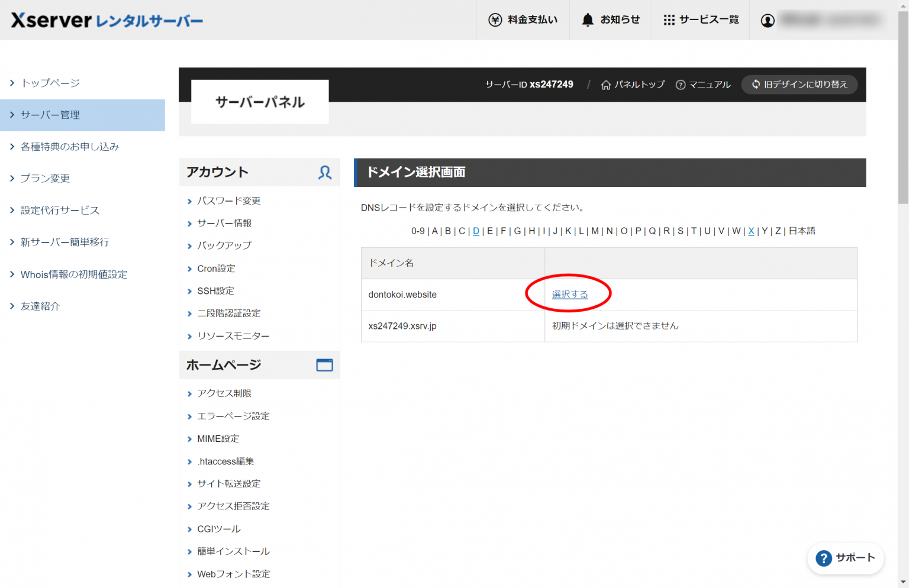Image resolution: width=909 pixels, height=588 pixels.
Task: Click the パネルトップ home icon
Action: (605, 84)
